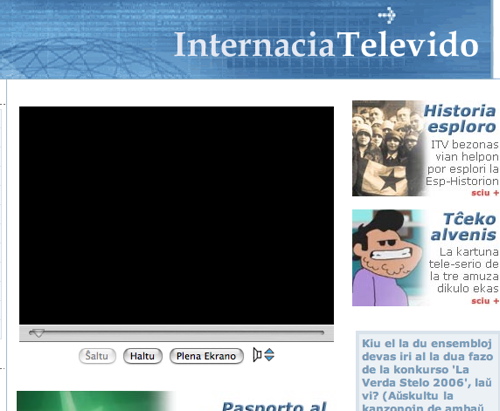Open Plena Ekrano fullscreen mode
Viewport: 500px width, 411px height.
[x=206, y=356]
